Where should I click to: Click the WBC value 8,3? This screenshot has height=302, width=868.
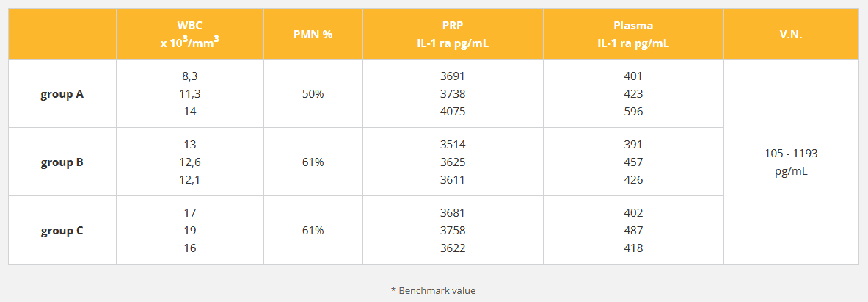[x=190, y=76]
